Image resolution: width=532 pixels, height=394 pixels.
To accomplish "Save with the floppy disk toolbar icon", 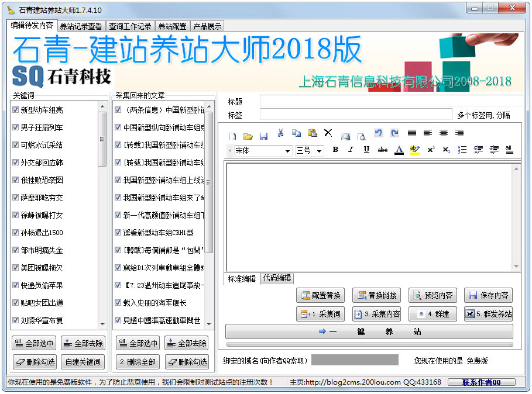I will click(x=263, y=136).
